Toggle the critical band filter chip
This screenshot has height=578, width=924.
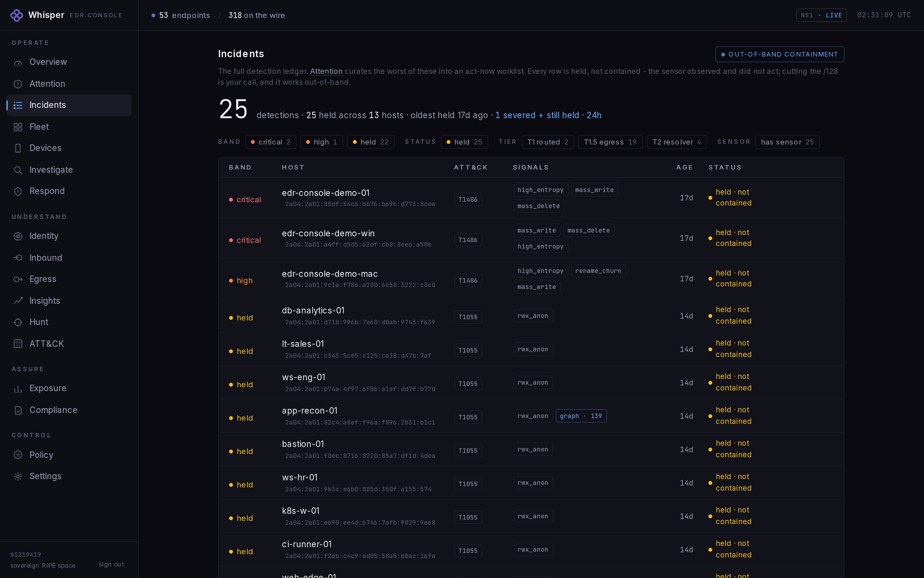tap(271, 142)
